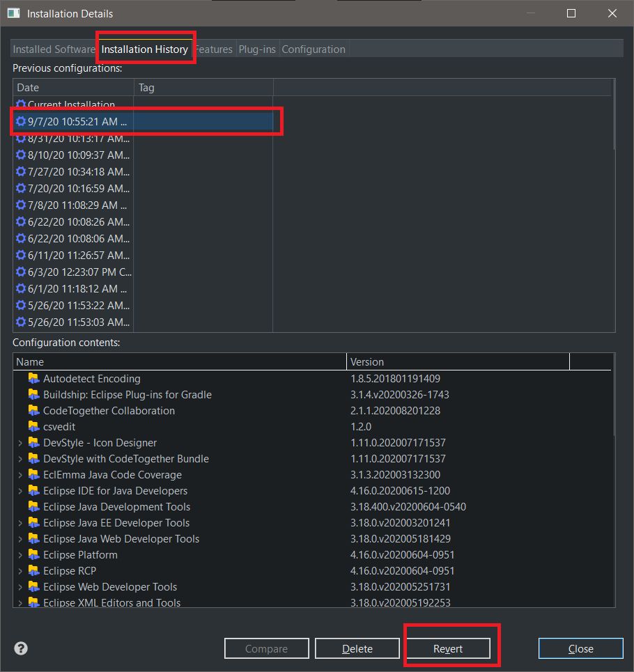Expand EclEmma Java Code Coverage

pos(20,475)
